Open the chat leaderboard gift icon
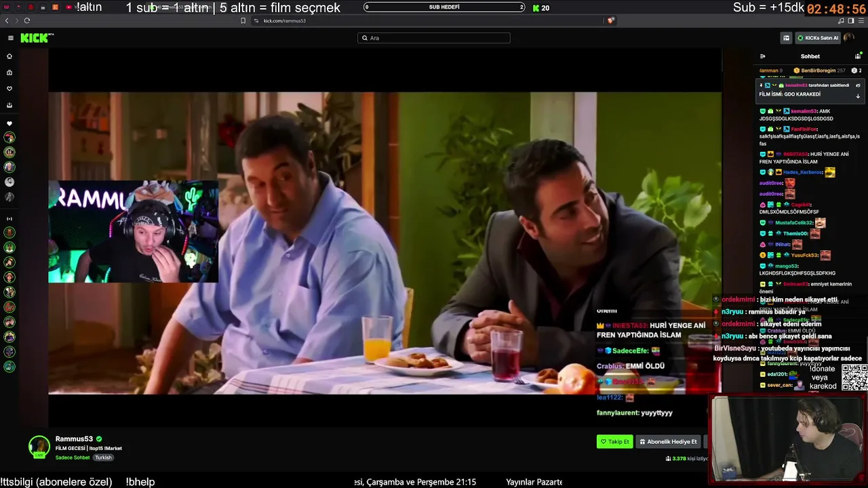 [x=858, y=56]
